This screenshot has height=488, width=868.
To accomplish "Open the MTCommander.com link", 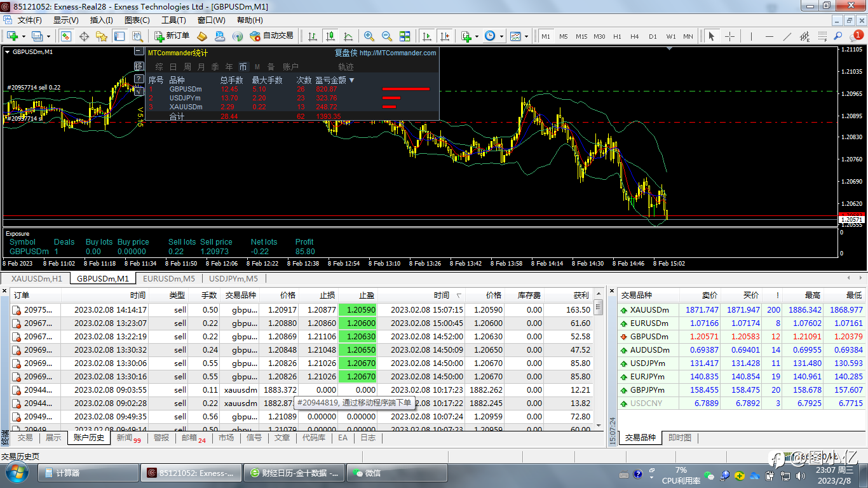I will [x=398, y=53].
